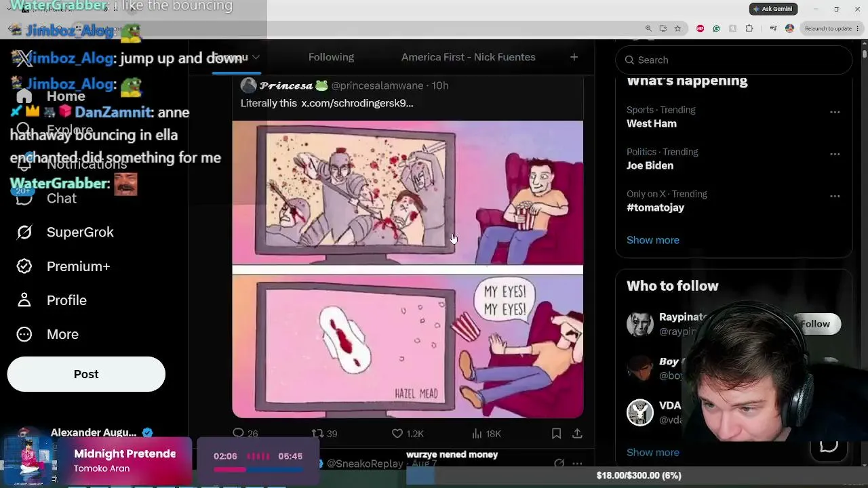Open the Grammarly extension icon
Image resolution: width=868 pixels, height=488 pixels.
[716, 28]
